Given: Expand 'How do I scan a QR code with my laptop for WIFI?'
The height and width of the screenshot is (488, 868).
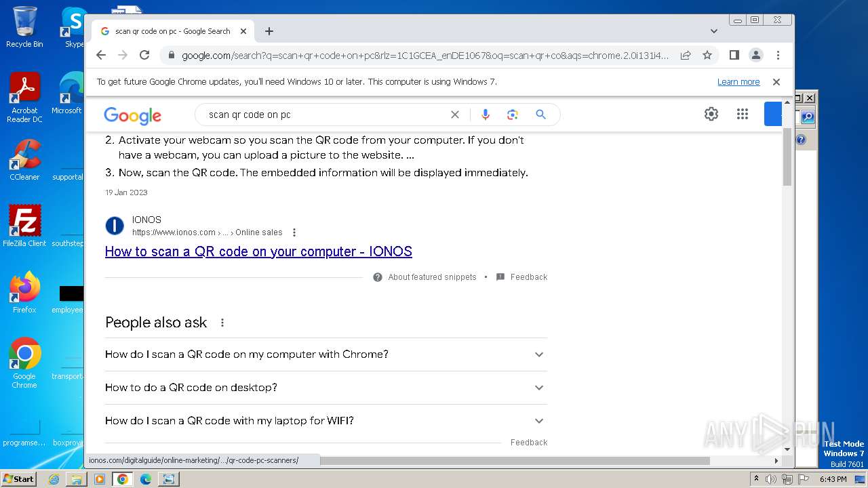Looking at the screenshot, I should click(x=326, y=421).
